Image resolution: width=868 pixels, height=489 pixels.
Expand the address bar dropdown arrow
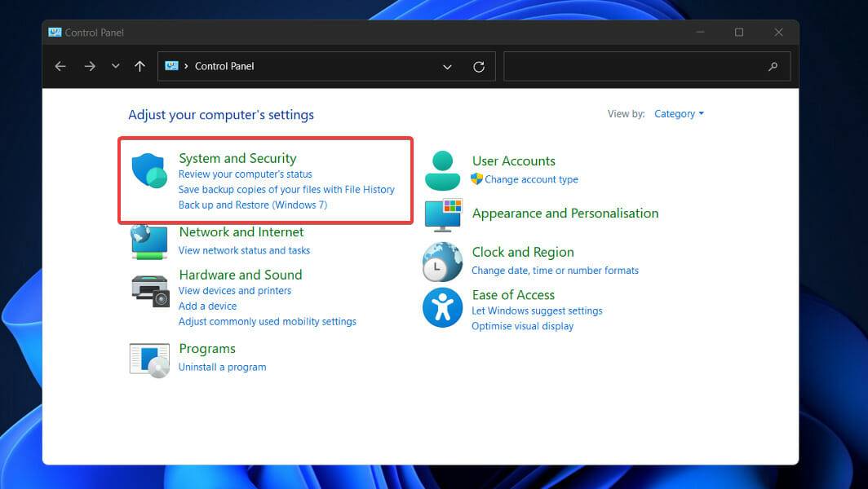click(447, 66)
